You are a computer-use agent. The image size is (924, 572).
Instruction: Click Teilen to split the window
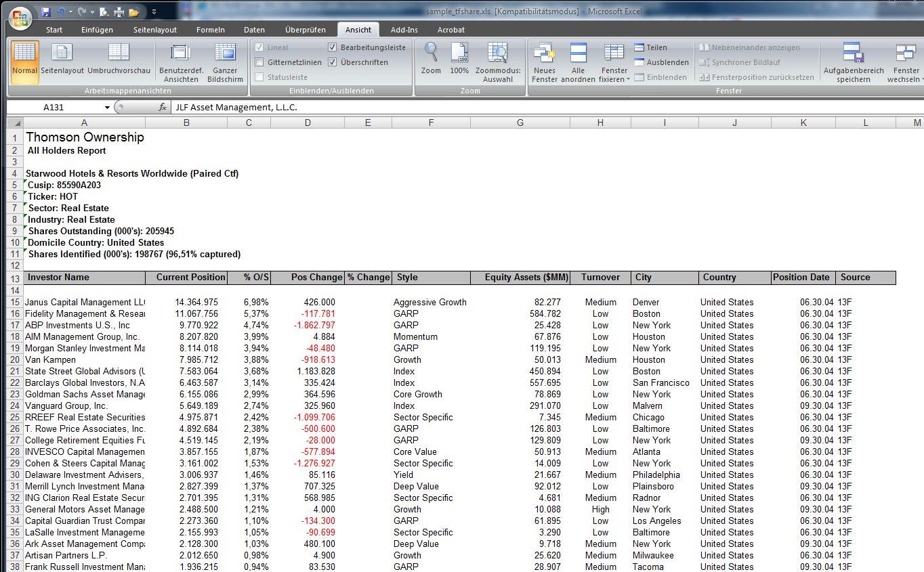[651, 47]
